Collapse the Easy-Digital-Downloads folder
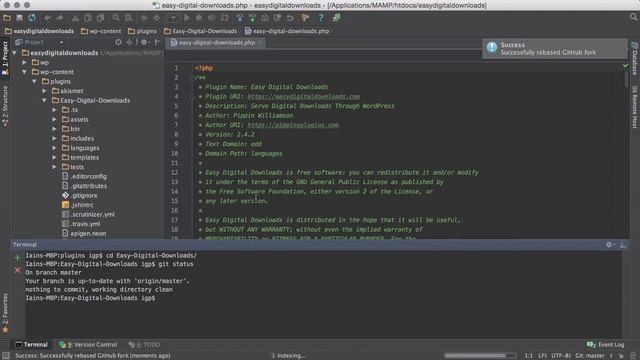 (x=44, y=100)
